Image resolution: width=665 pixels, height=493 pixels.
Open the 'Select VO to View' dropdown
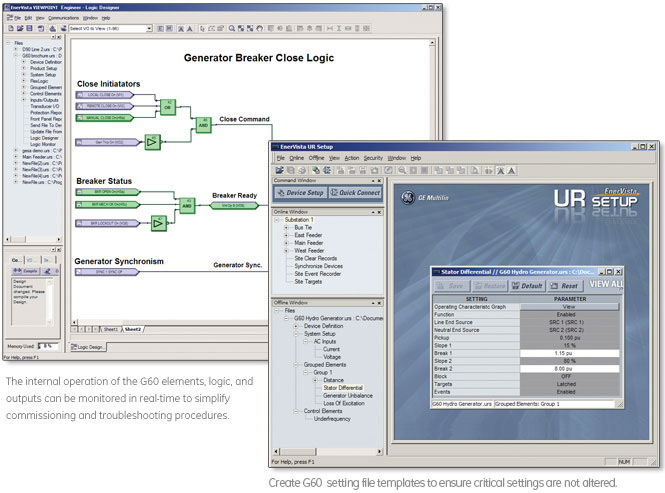click(149, 28)
